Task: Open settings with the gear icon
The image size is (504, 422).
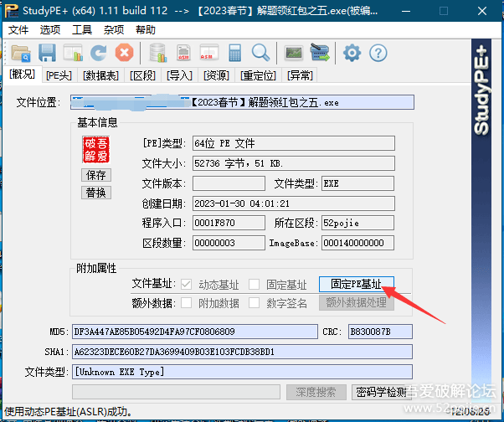Action: click(x=352, y=53)
